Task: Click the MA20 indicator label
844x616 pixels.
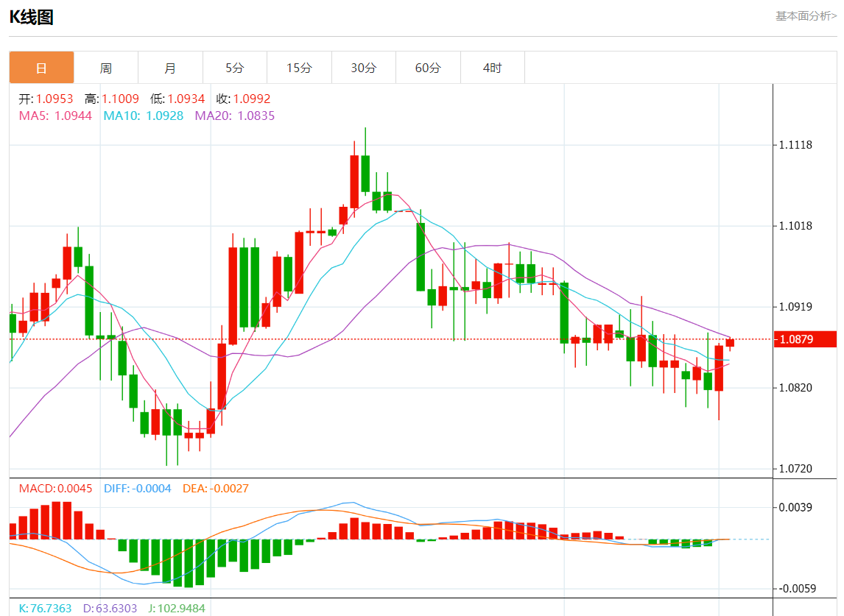Action: click(x=234, y=116)
